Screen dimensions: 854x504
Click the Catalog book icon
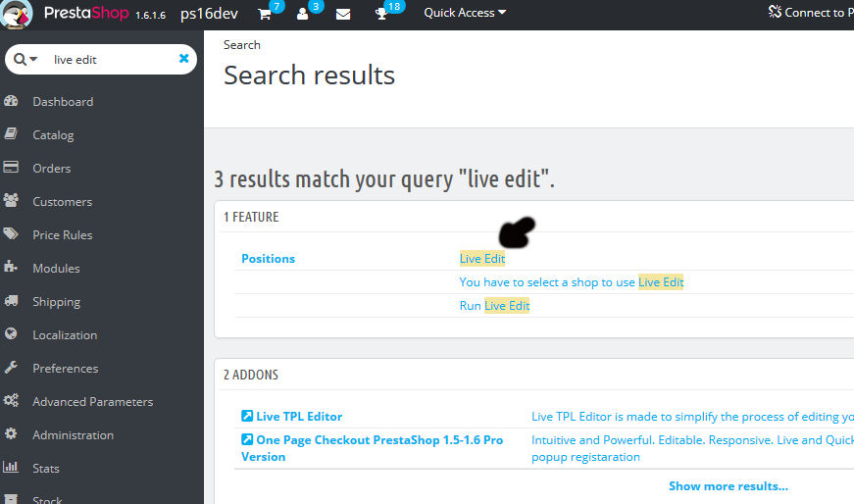(x=11, y=134)
